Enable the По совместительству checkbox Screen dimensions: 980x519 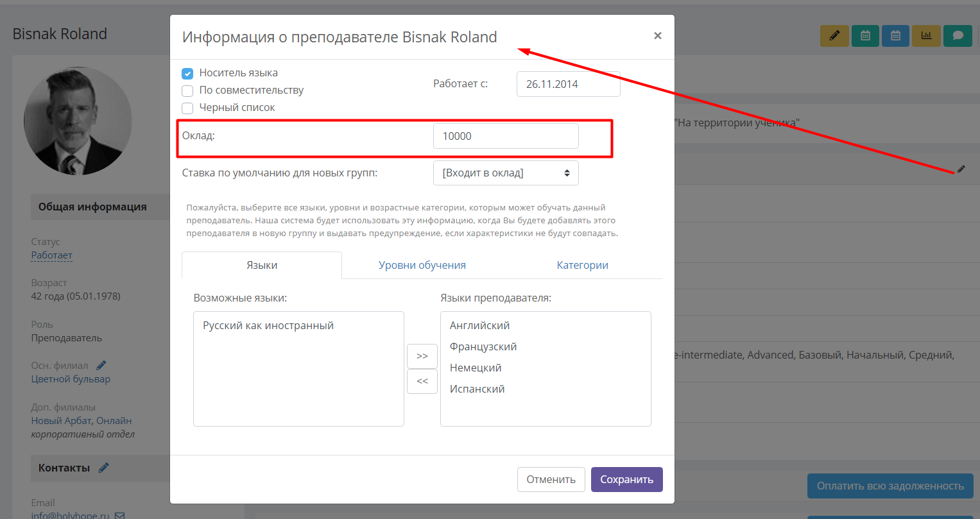(187, 90)
